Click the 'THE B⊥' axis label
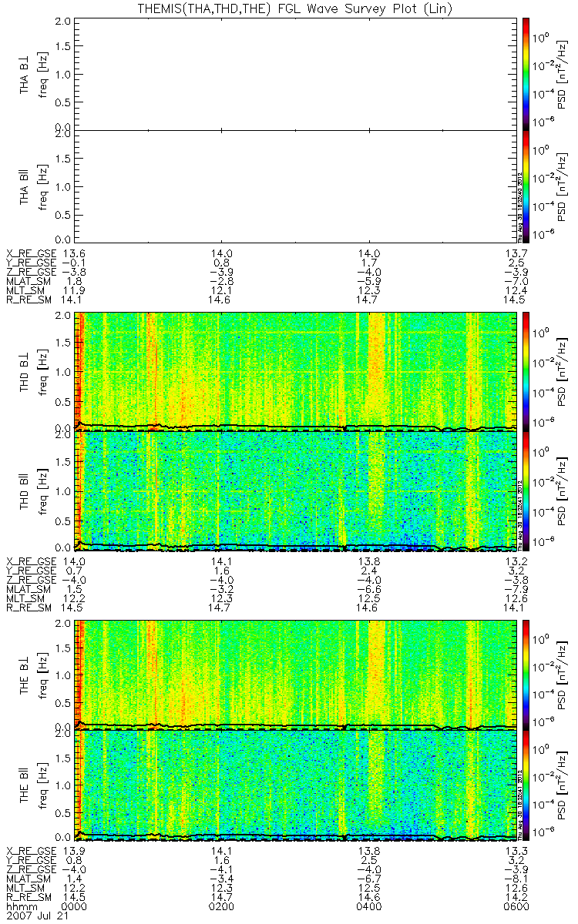The width and height of the screenshot is (578, 924). point(25,675)
